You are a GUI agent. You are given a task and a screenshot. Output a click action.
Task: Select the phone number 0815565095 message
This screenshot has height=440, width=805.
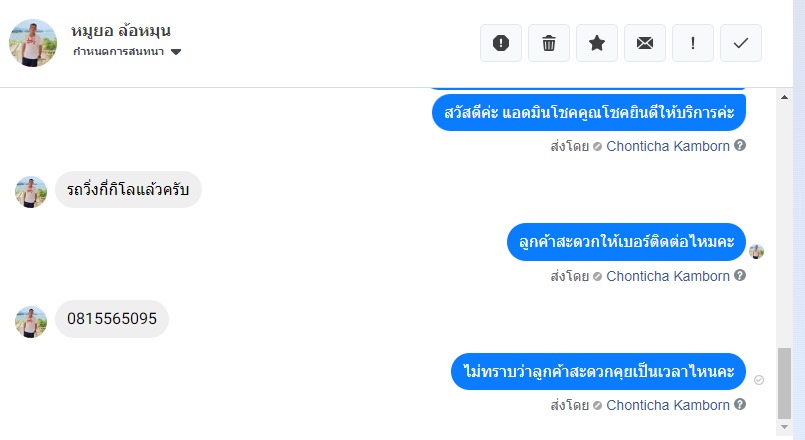[112, 319]
